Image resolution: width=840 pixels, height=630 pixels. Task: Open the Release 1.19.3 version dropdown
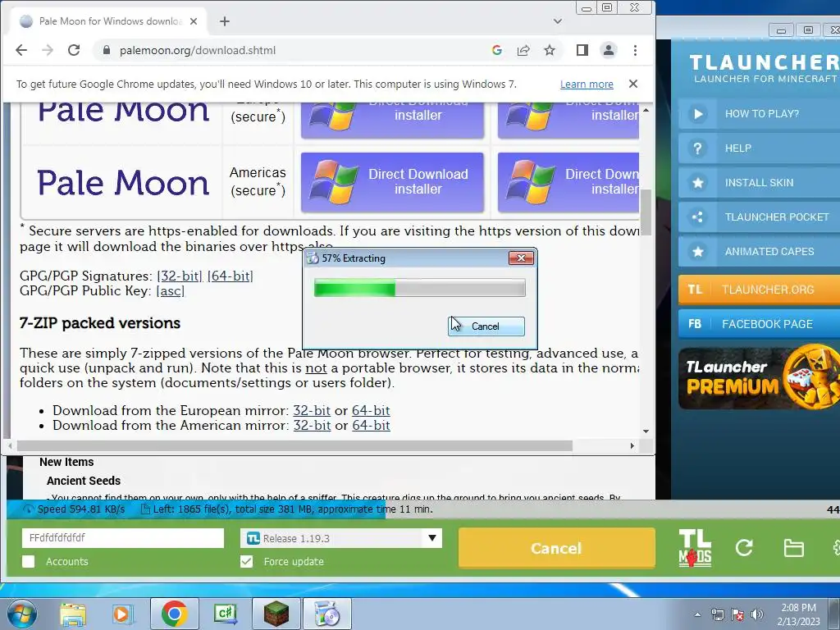click(341, 538)
